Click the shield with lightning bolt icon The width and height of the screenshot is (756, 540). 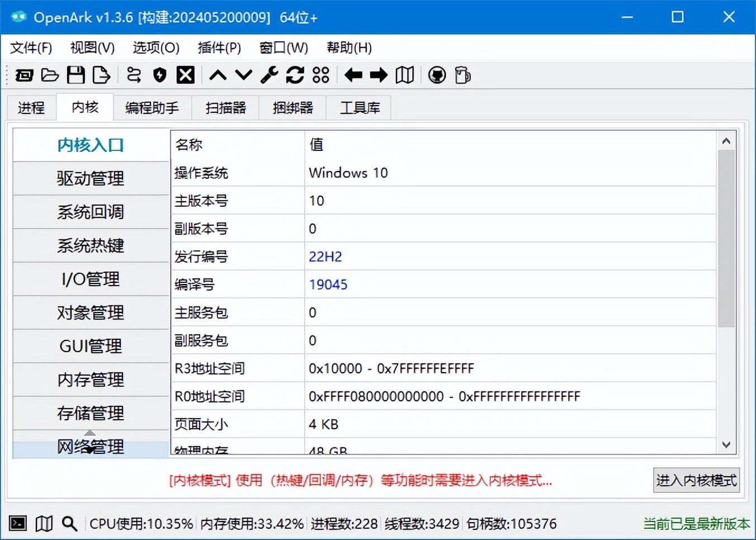[x=160, y=75]
